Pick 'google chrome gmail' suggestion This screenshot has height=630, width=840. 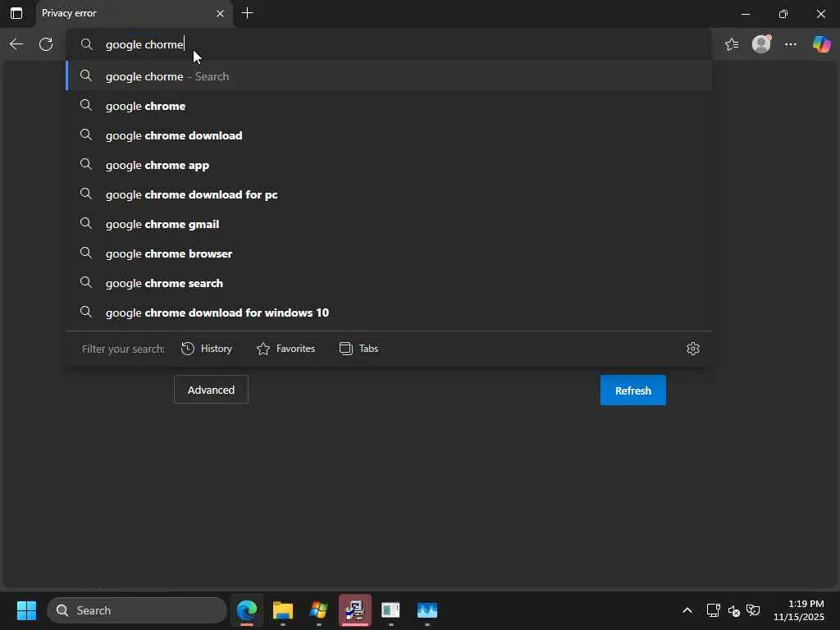click(x=389, y=224)
